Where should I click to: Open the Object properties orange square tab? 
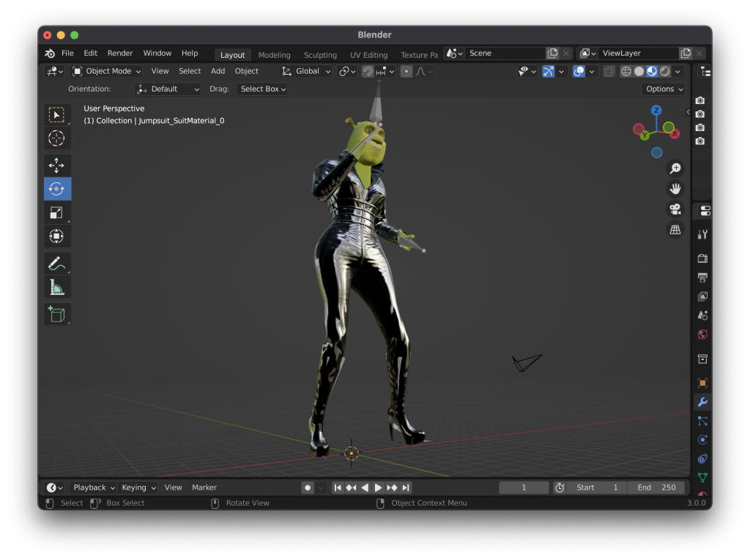coord(702,383)
